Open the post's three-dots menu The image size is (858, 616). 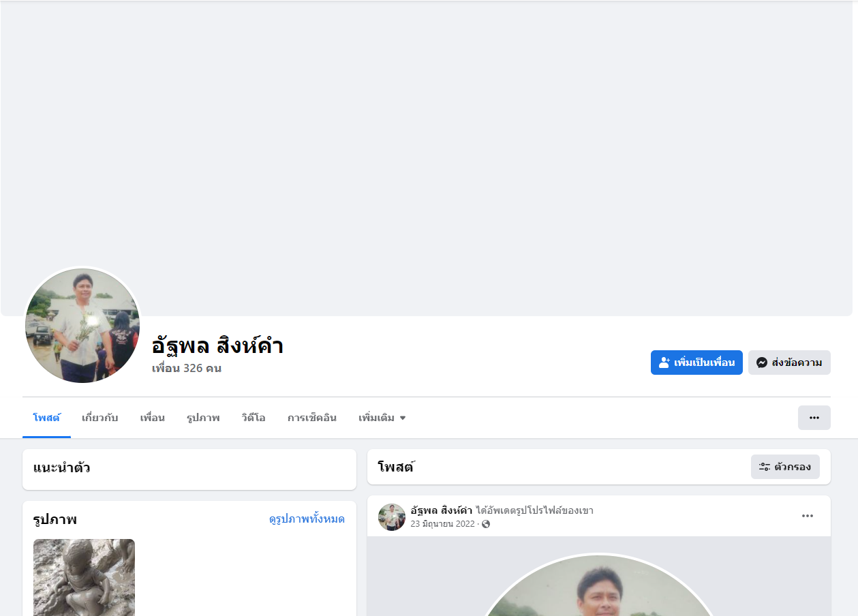point(808,516)
